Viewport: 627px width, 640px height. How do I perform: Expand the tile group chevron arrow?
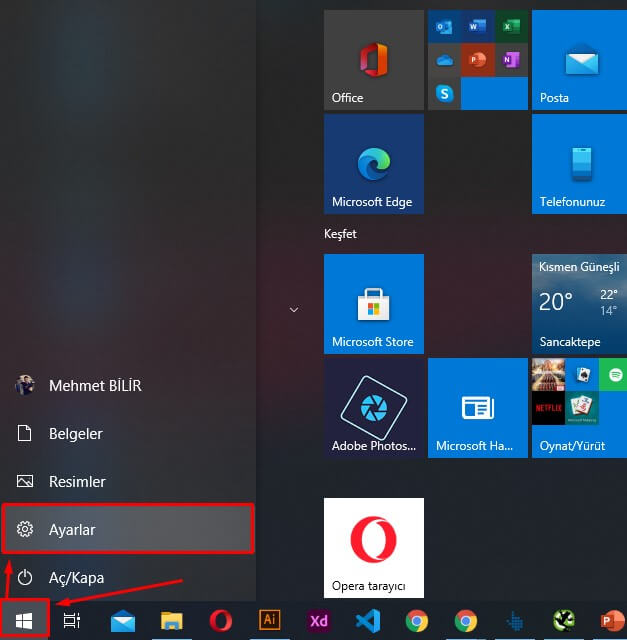294,310
